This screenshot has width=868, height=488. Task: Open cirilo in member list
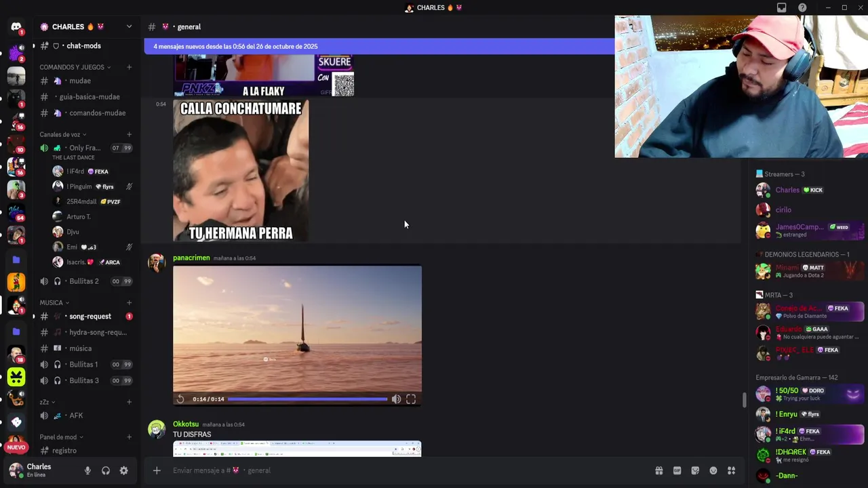pyautogui.click(x=810, y=210)
